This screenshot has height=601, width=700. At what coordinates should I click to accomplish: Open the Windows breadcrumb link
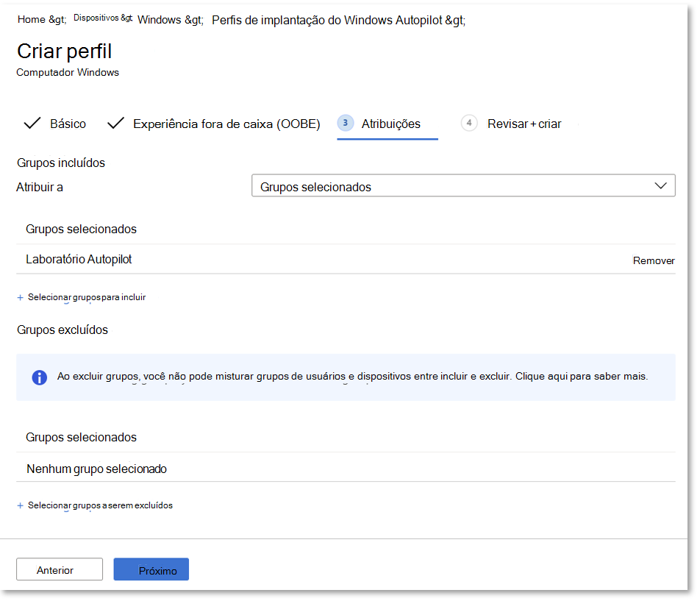[x=160, y=20]
